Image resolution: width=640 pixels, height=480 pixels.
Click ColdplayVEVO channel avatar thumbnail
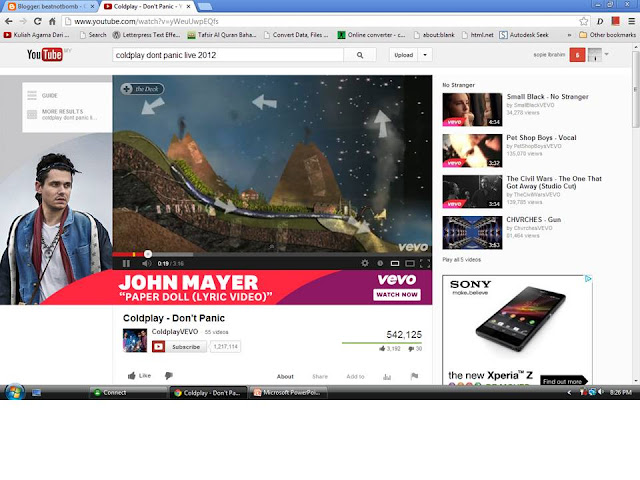[x=135, y=340]
